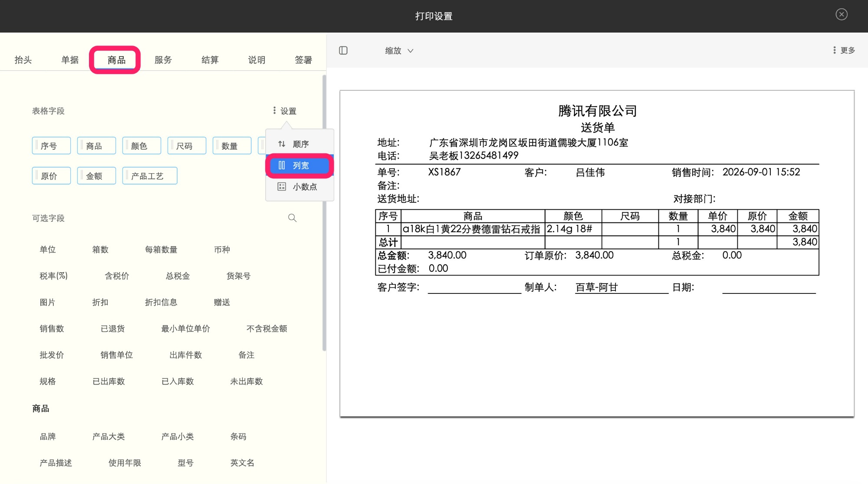The height and width of the screenshot is (484, 868).
Task: Add the 批发价 optional field
Action: (52, 356)
